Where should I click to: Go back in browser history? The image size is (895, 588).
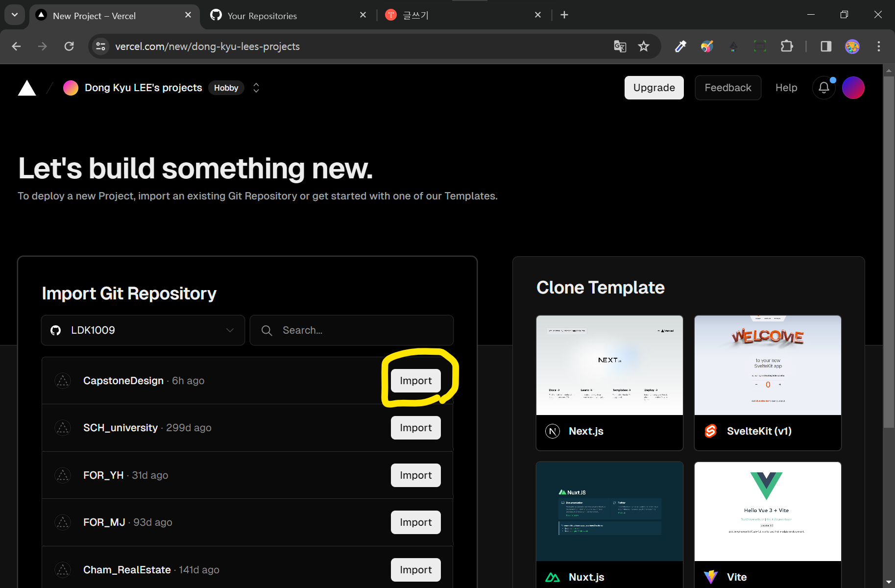click(16, 46)
